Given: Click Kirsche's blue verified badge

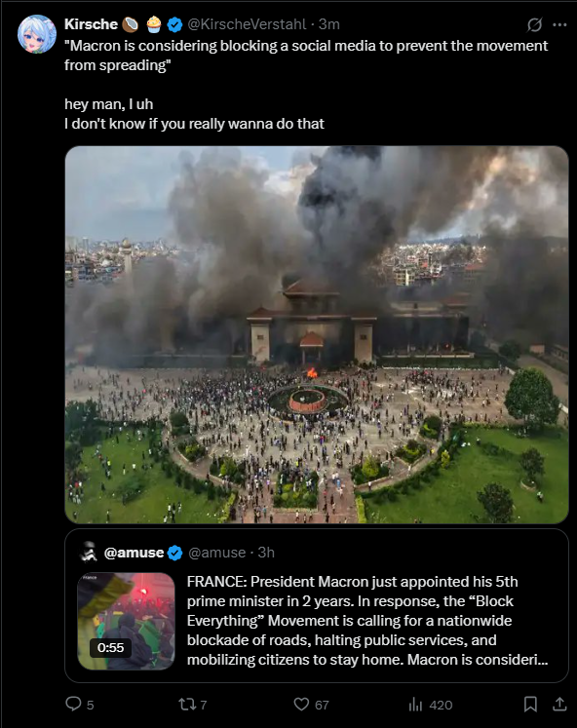Looking at the screenshot, I should coord(174,24).
